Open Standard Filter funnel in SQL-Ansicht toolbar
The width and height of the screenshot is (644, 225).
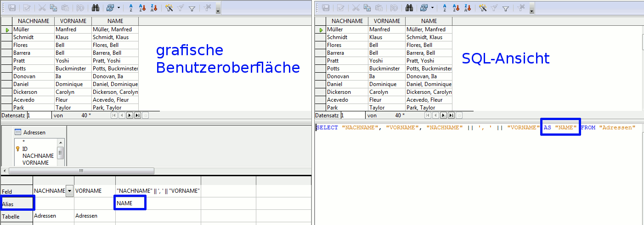tap(505, 8)
